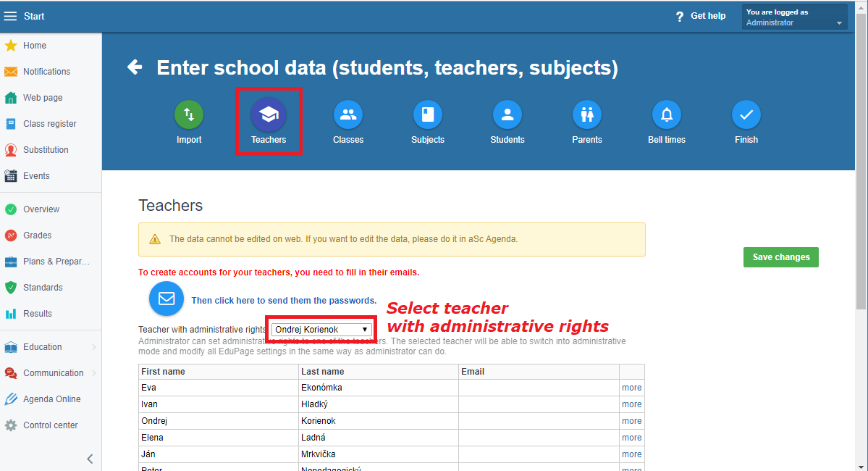Screen dimensions: 868x471
Task: Click 'more' link for Ivan Hladký
Action: point(631,404)
